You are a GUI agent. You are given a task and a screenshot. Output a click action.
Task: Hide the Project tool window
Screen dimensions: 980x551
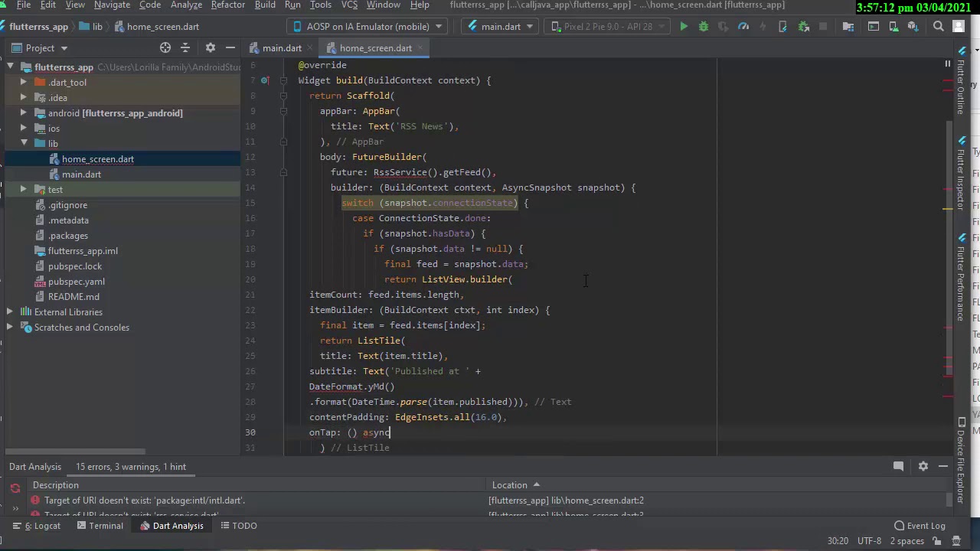point(230,47)
